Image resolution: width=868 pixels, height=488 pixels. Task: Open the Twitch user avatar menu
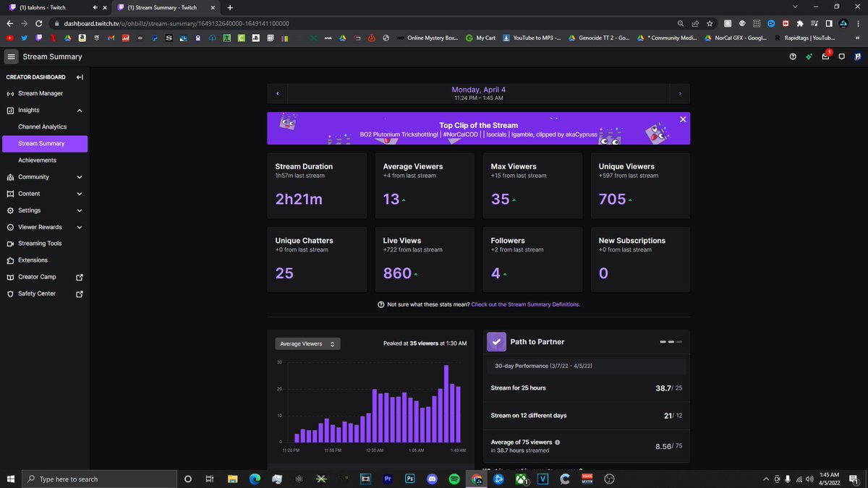[x=857, y=56]
